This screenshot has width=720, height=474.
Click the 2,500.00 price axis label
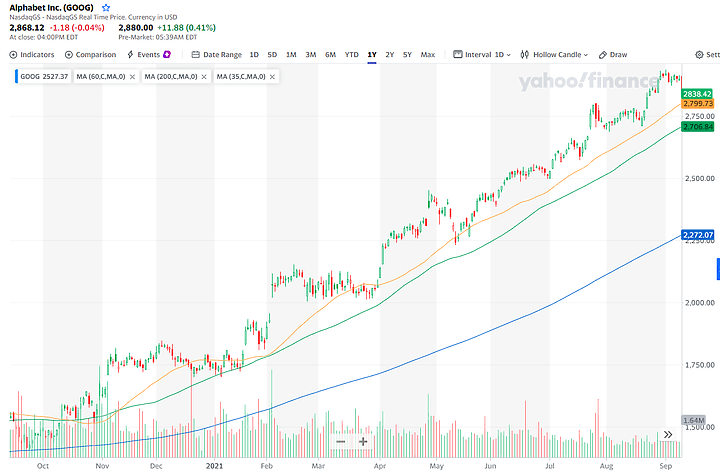700,179
